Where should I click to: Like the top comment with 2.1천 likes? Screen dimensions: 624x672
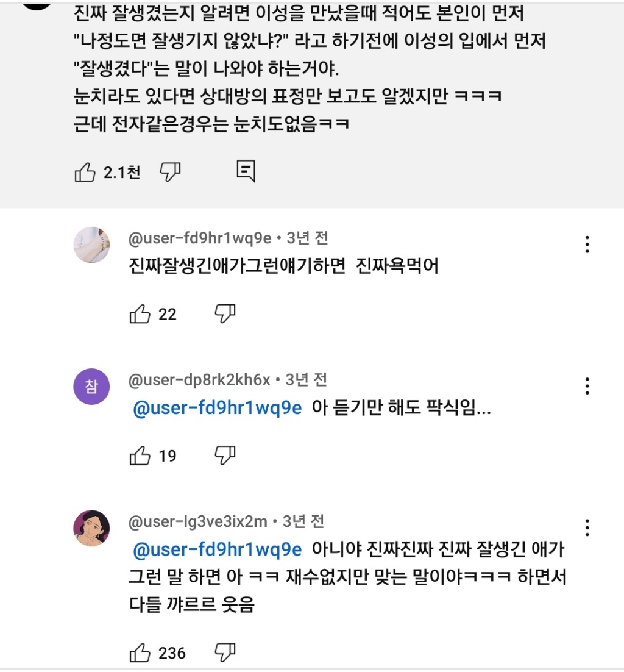85,173
